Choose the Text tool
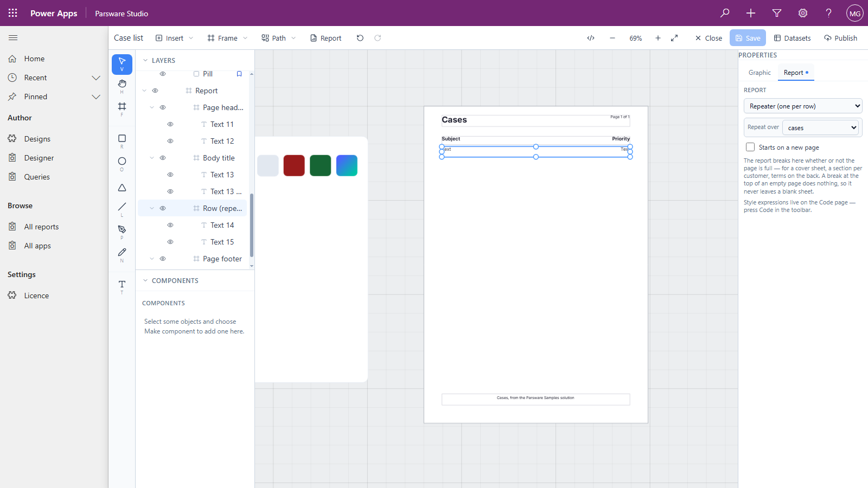Viewport: 868px width, 488px height. [x=122, y=286]
